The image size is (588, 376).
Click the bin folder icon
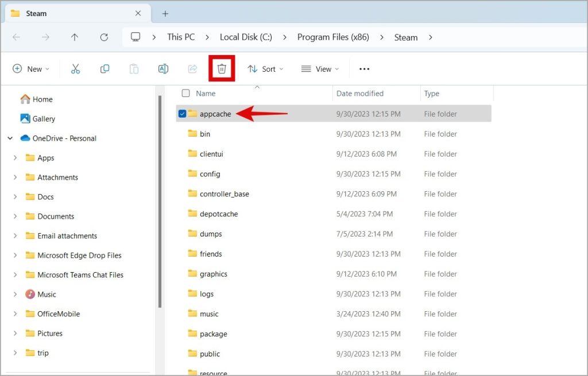coord(192,133)
